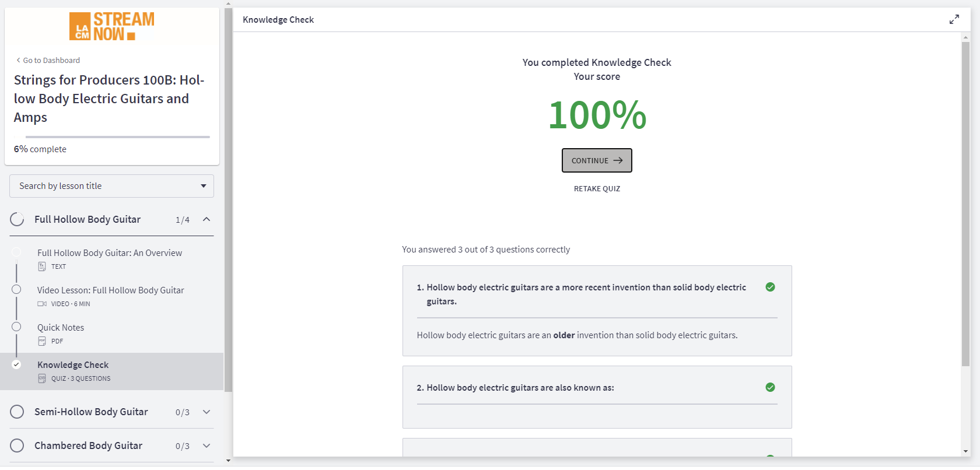This screenshot has height=470, width=980.
Task: Click Retake Quiz link
Action: pos(597,188)
